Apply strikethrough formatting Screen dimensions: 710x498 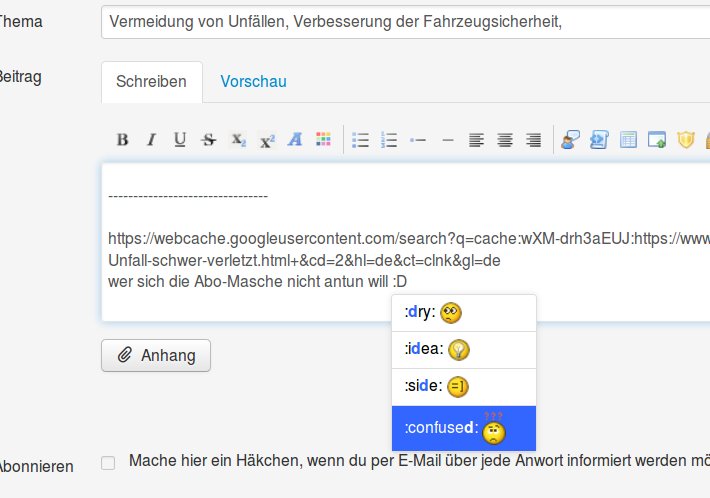[209, 140]
